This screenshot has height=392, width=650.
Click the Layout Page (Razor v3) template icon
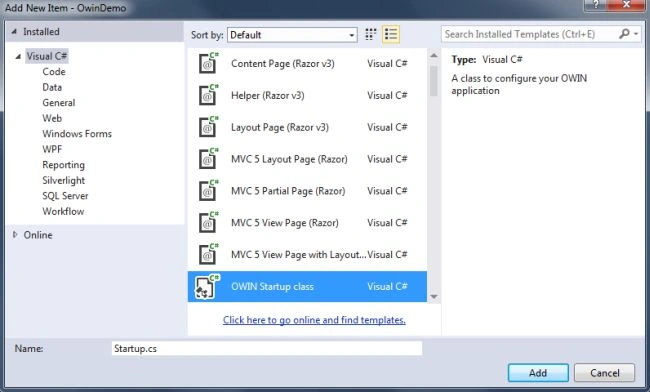(x=209, y=127)
